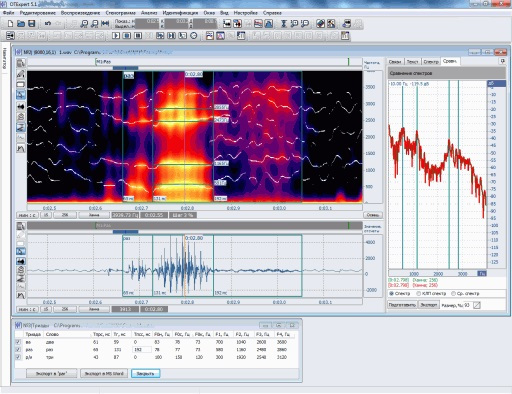
Task: Click the Play button in second toolbar
Action: click(116, 35)
